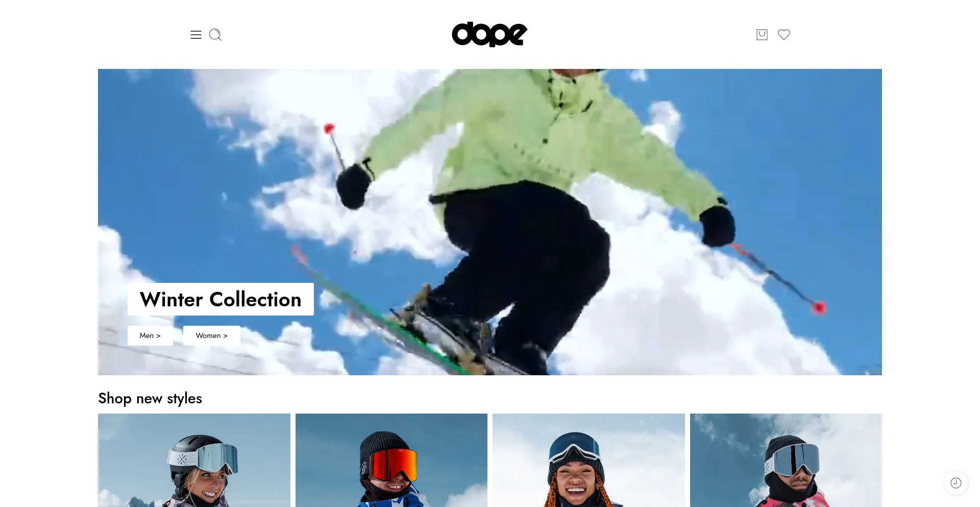The image size is (980, 507).
Task: Open the hamburger navigation menu
Action: [196, 35]
